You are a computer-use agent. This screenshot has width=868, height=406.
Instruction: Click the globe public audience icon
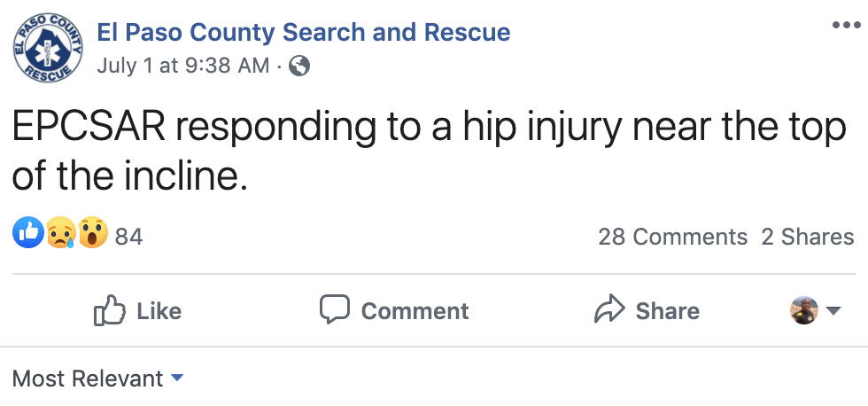[x=300, y=66]
